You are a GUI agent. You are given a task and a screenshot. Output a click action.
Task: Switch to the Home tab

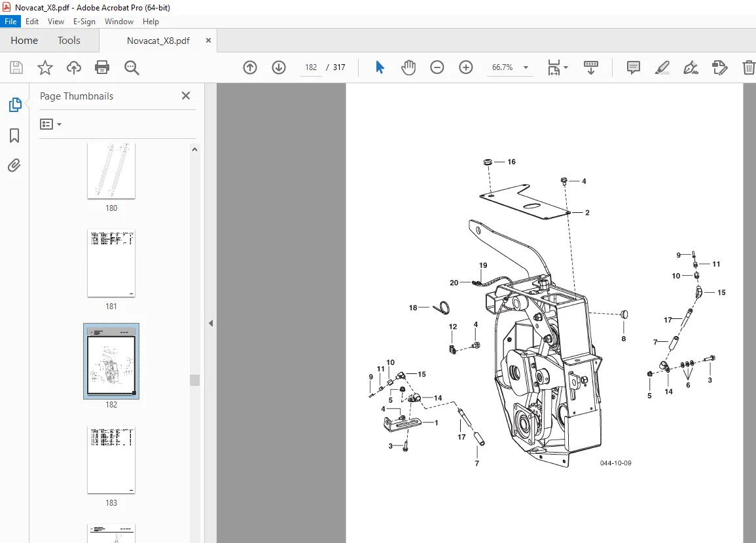point(24,41)
